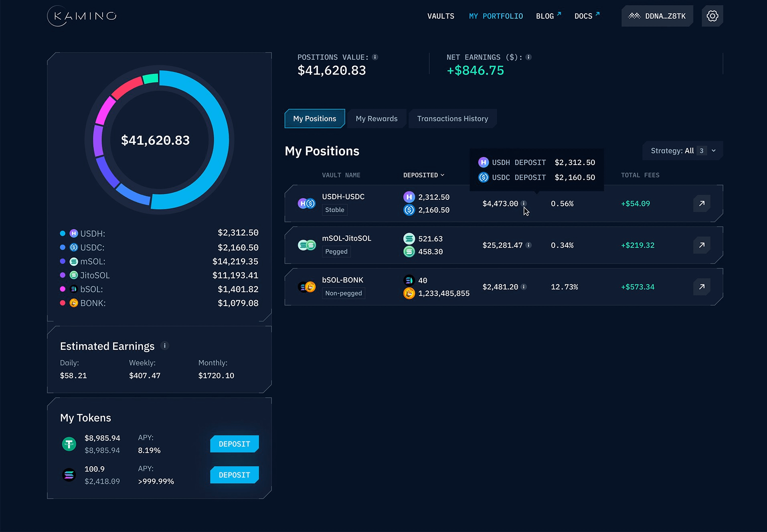Click the JitoSOL icon in the legend
Screen dimensions: 767x532
pos(74,275)
